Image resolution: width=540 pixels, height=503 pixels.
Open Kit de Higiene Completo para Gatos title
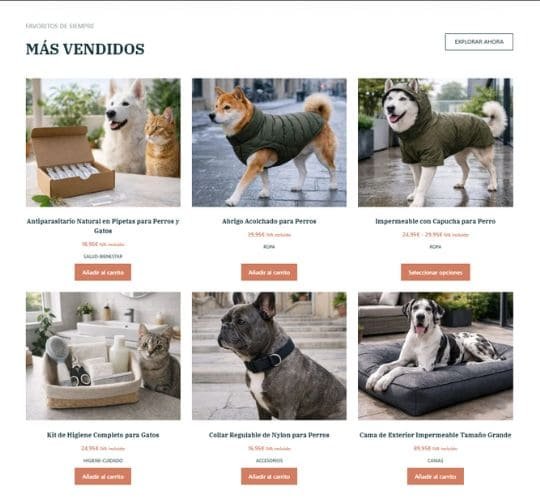click(x=103, y=435)
